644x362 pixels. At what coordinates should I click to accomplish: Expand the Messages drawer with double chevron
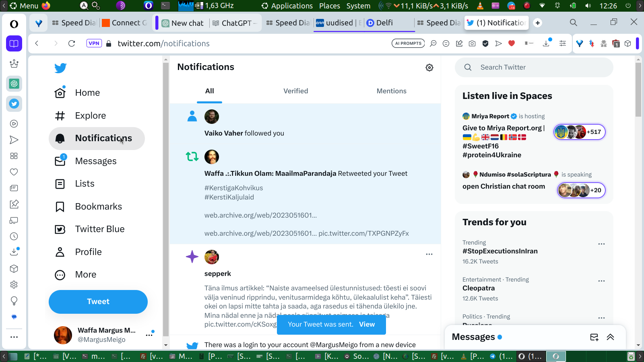(x=610, y=337)
